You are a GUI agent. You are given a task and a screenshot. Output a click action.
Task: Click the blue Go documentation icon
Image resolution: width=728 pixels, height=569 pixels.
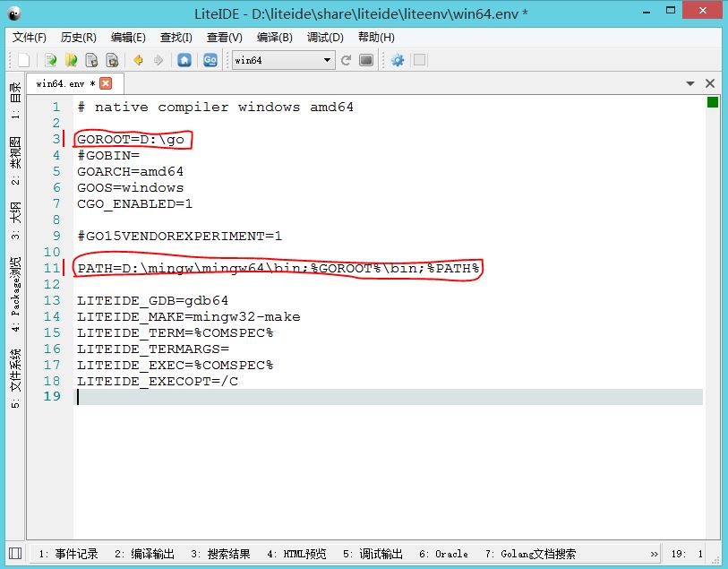tap(210, 60)
